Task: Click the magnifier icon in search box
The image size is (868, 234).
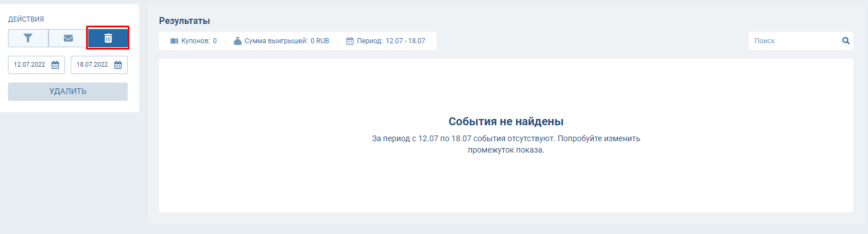Action: tap(846, 41)
